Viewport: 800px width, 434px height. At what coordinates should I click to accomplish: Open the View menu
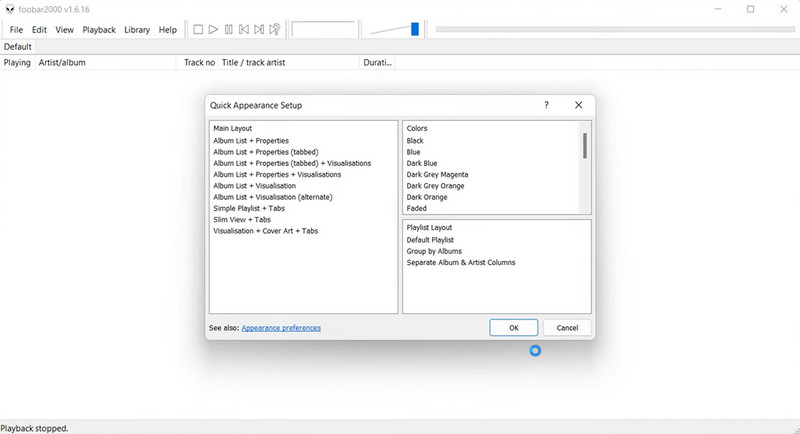[64, 30]
